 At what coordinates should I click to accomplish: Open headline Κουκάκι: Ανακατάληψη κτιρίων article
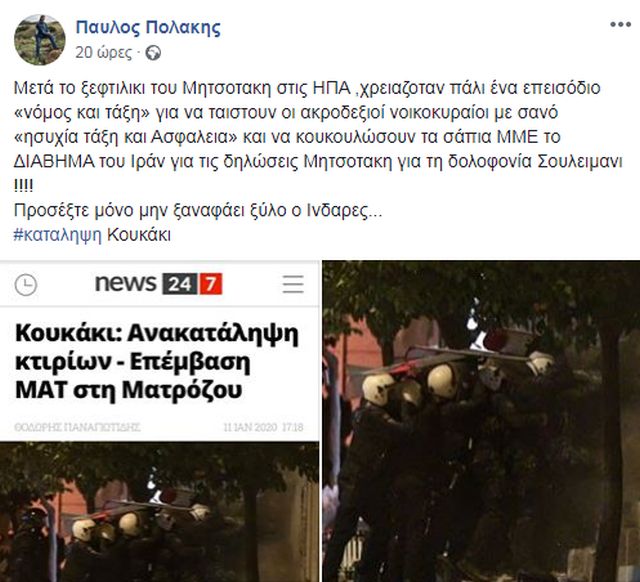tap(157, 361)
